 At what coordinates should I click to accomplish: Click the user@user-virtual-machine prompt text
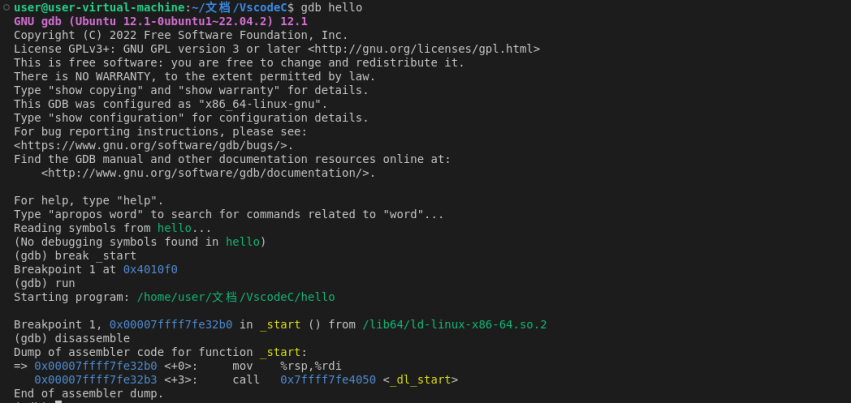point(99,8)
